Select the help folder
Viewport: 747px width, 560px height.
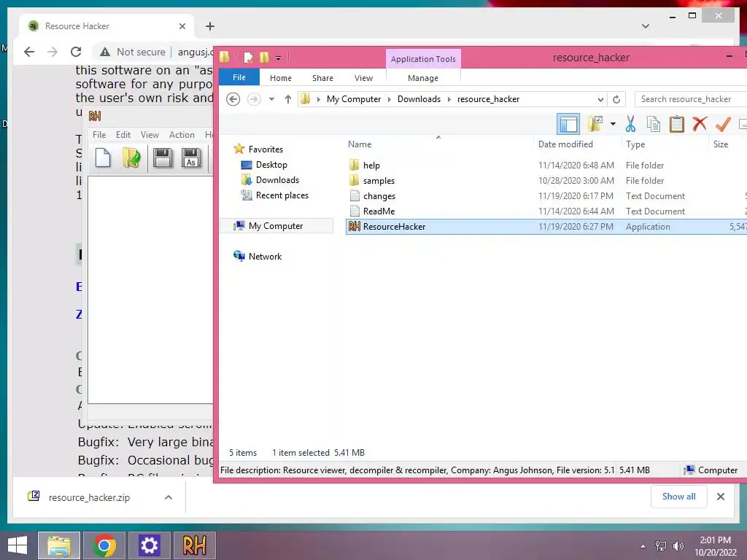pos(371,166)
